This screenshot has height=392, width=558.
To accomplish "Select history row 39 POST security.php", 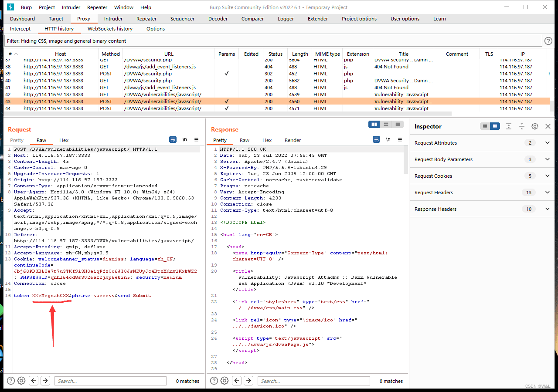I will coord(277,74).
